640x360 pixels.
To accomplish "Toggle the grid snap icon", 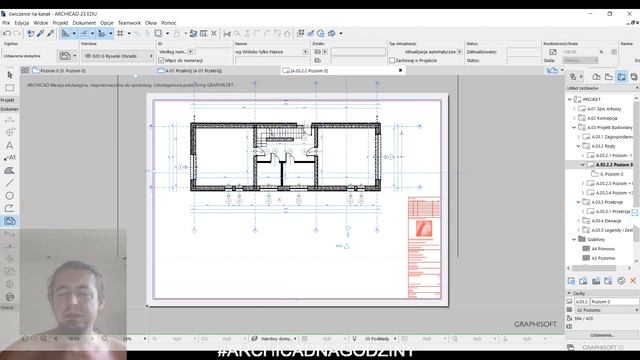I will [120, 33].
